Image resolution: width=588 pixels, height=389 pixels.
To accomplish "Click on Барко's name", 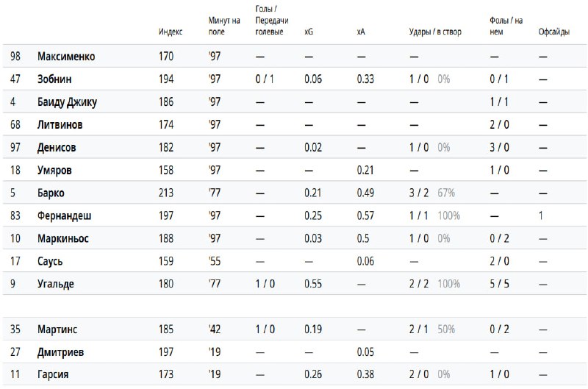I will pos(51,193).
